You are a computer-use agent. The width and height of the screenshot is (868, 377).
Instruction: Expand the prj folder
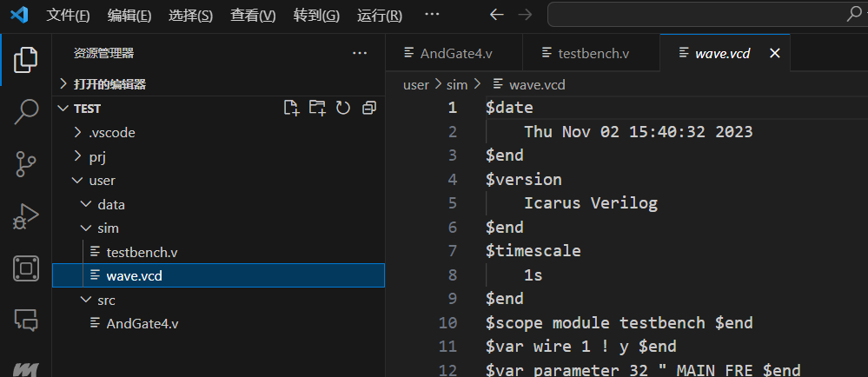(97, 157)
